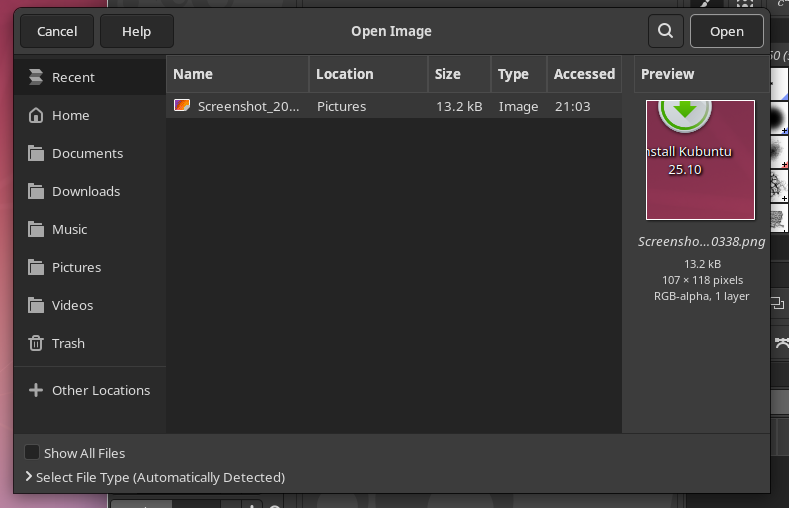
Task: Click the search magnifier icon
Action: (665, 31)
